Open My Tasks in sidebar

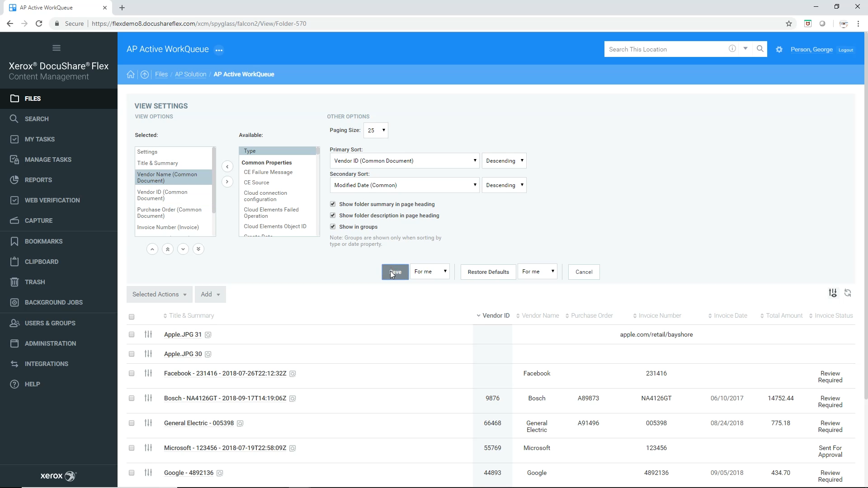click(40, 139)
